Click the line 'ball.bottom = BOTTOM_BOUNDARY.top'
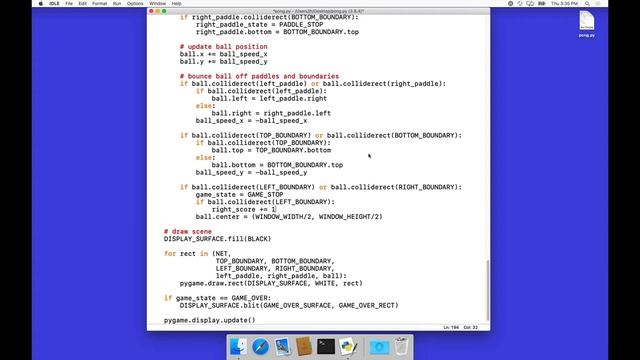This screenshot has width=640, height=360. point(277,165)
